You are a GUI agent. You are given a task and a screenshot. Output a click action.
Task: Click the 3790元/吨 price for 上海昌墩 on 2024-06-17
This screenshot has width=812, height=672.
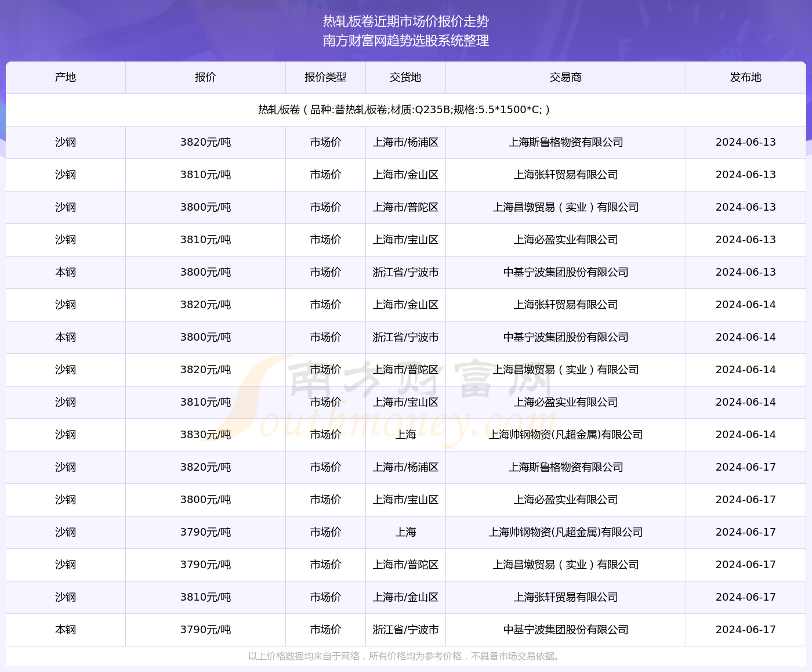point(205,565)
